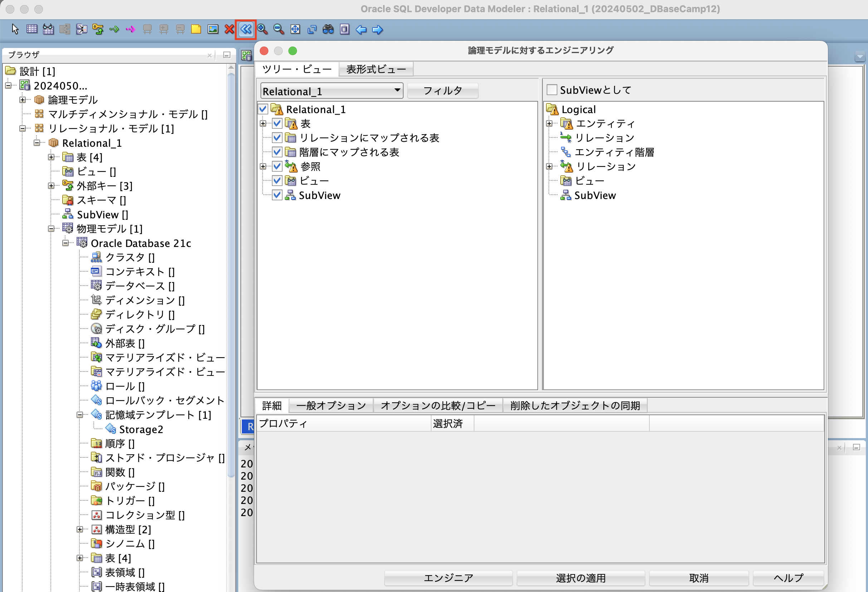Uncheck the SubView checkbox in the tree view
Screen dimensions: 868x592
pos(277,195)
